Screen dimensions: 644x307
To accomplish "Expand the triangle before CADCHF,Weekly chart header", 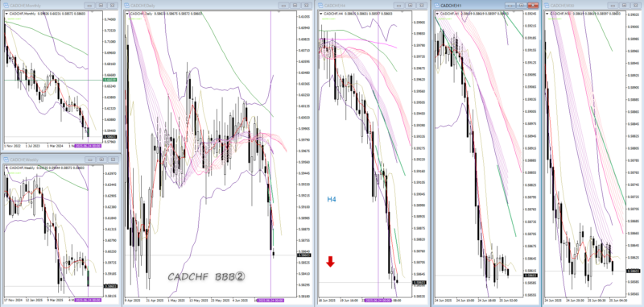I will pos(6,168).
